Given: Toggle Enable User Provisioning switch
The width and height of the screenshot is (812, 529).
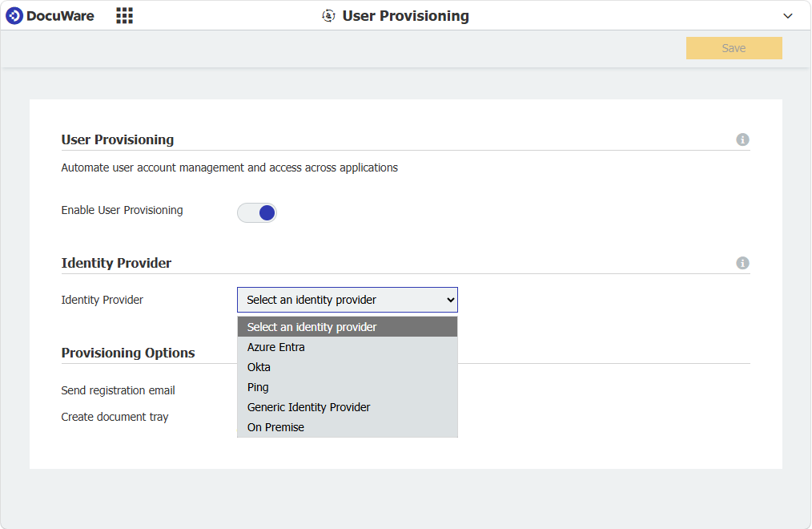Looking at the screenshot, I should tap(257, 213).
